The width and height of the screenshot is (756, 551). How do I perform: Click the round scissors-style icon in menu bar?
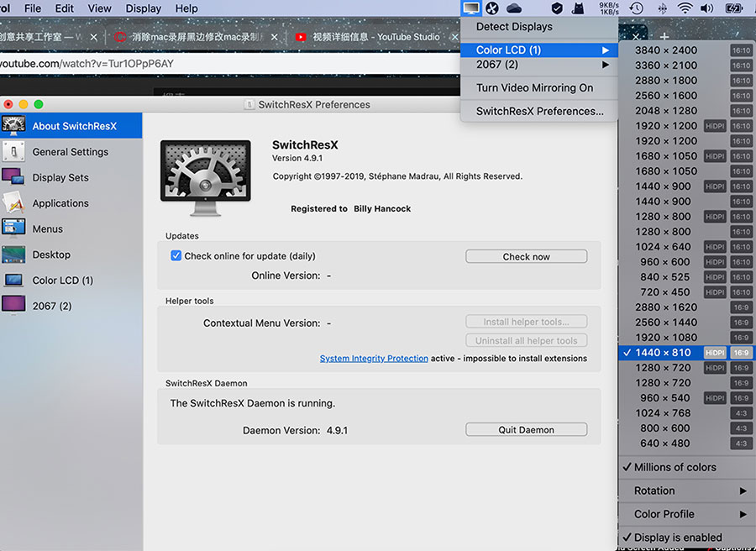[491, 8]
